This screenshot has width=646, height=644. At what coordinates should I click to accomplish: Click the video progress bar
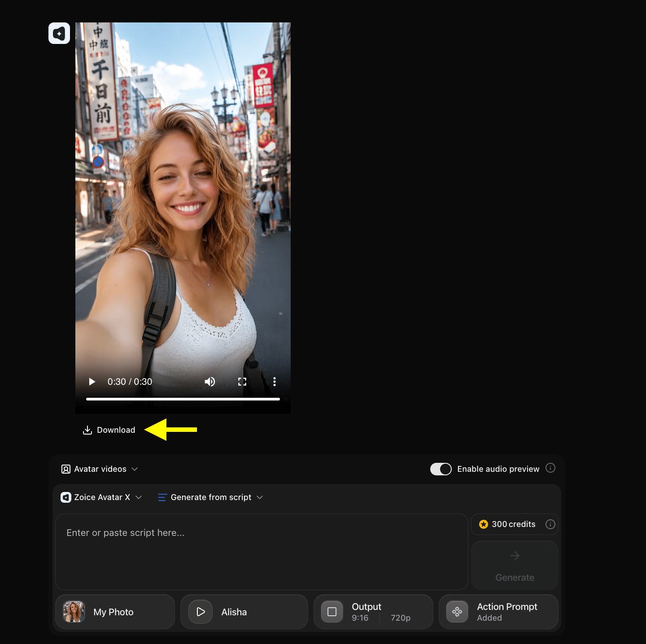click(x=183, y=399)
